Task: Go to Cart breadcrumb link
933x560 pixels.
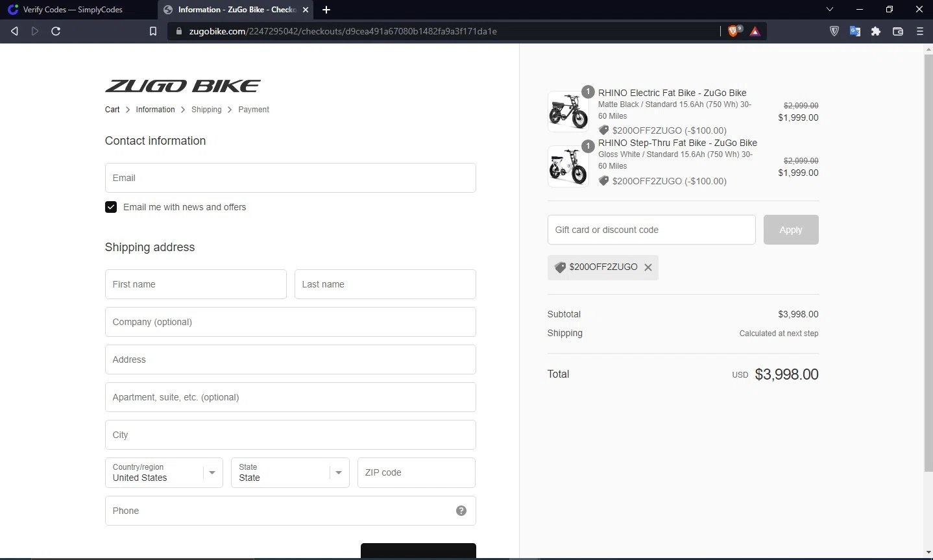Action: pos(112,110)
